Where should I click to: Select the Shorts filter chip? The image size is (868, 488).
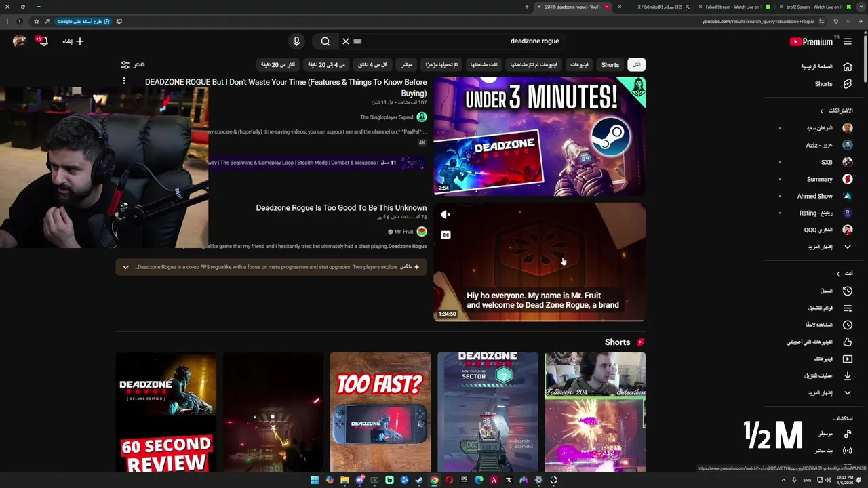(x=610, y=65)
